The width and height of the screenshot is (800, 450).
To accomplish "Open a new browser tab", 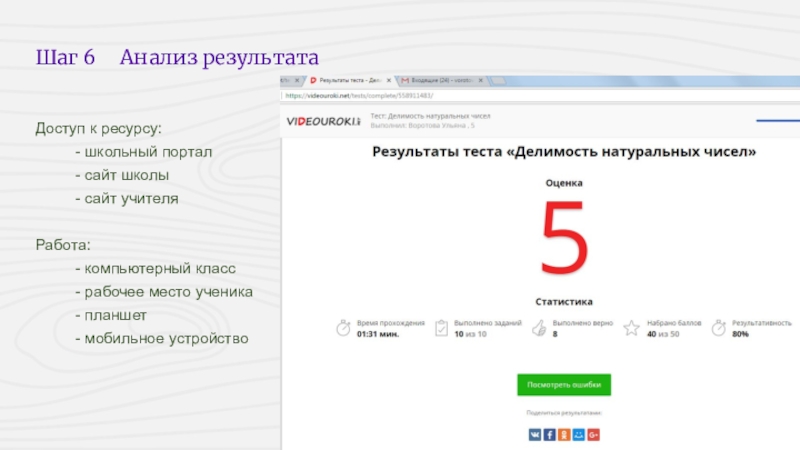I will pyautogui.click(x=498, y=81).
